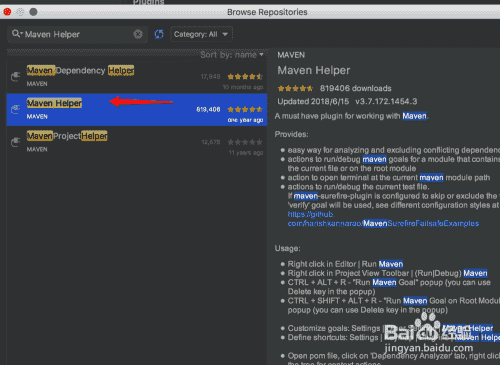Viewport: 500px width, 365px height.
Task: Click 'Right click in Editor | Run Maven' line
Action: pyautogui.click(x=345, y=264)
